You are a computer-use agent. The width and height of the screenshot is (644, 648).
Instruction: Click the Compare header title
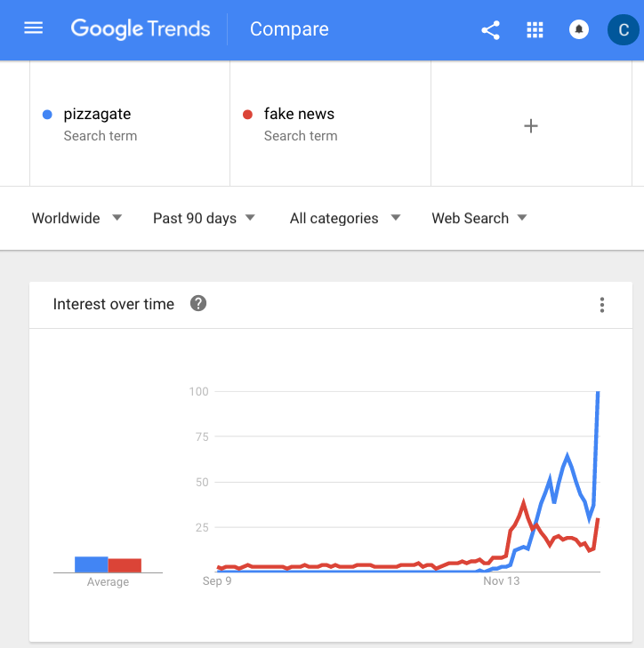pyautogui.click(x=289, y=29)
